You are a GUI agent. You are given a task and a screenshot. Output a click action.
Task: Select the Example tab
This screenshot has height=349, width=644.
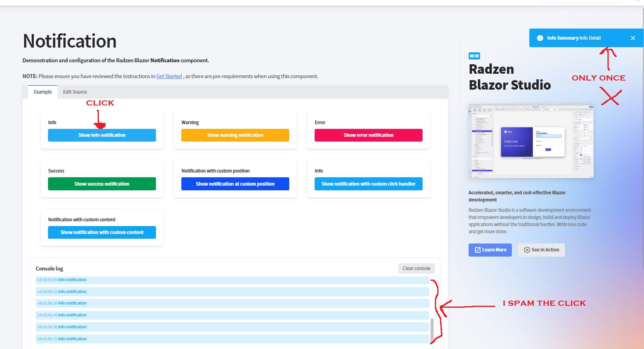pos(43,92)
